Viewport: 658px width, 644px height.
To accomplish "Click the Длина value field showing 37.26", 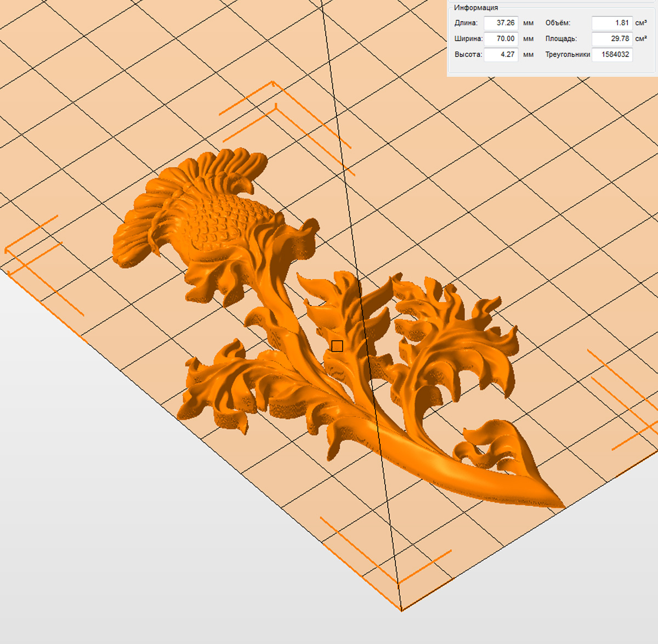I will (501, 23).
